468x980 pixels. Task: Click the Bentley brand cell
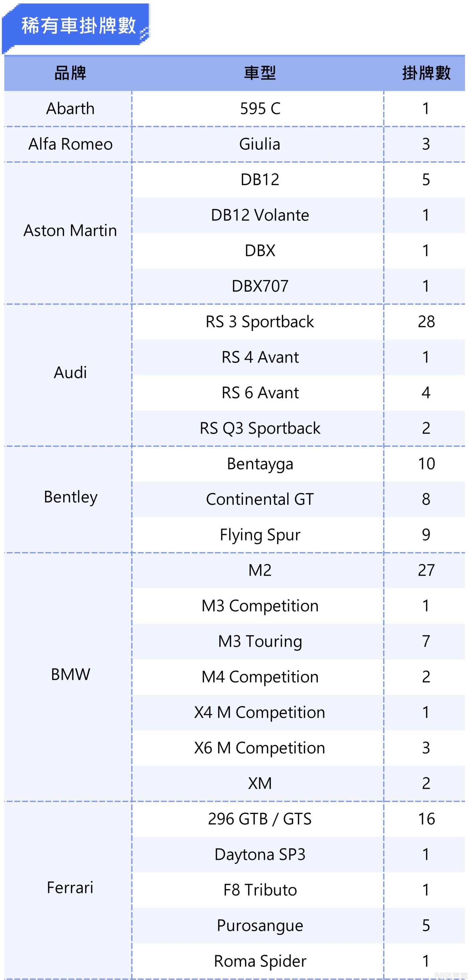(70, 497)
